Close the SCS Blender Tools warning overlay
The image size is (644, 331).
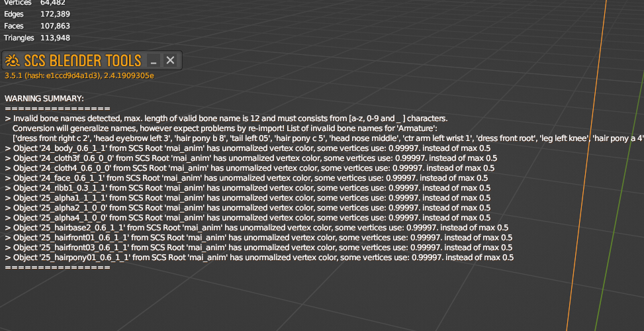[x=170, y=61]
